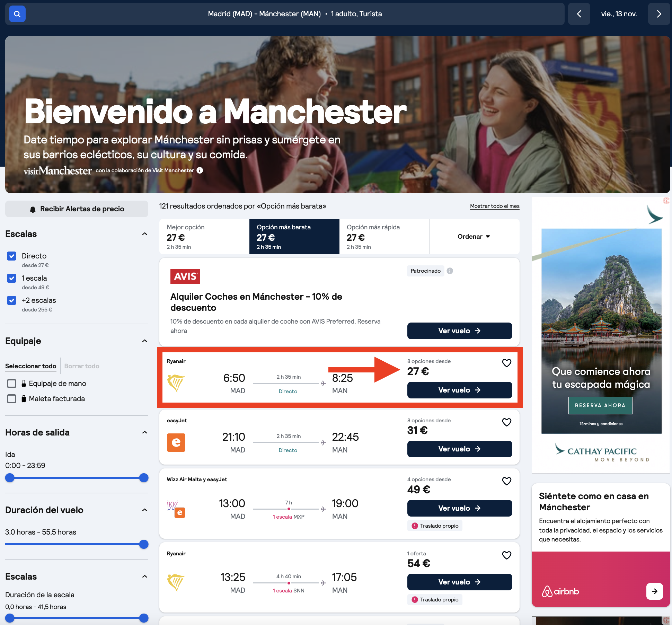Collapse the top Escalas section
Screen dimensions: 672x625
[x=145, y=234]
